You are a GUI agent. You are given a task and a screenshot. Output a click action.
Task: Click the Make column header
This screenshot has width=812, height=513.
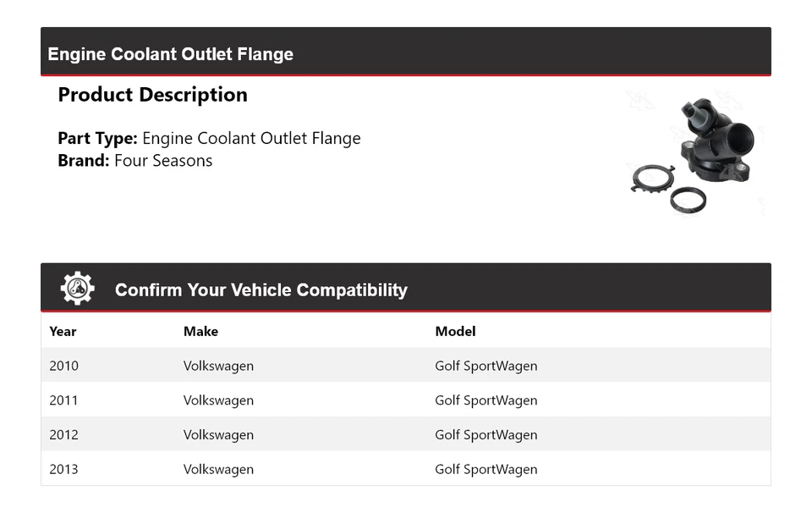click(200, 331)
